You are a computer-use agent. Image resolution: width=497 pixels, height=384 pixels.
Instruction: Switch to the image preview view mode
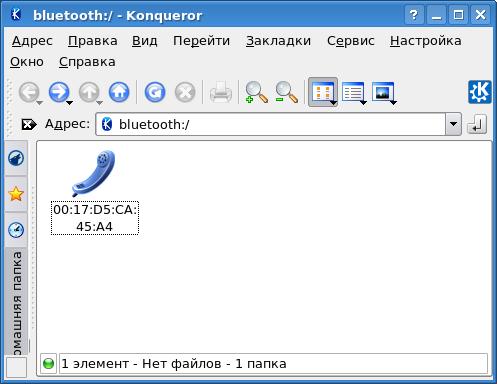point(383,92)
